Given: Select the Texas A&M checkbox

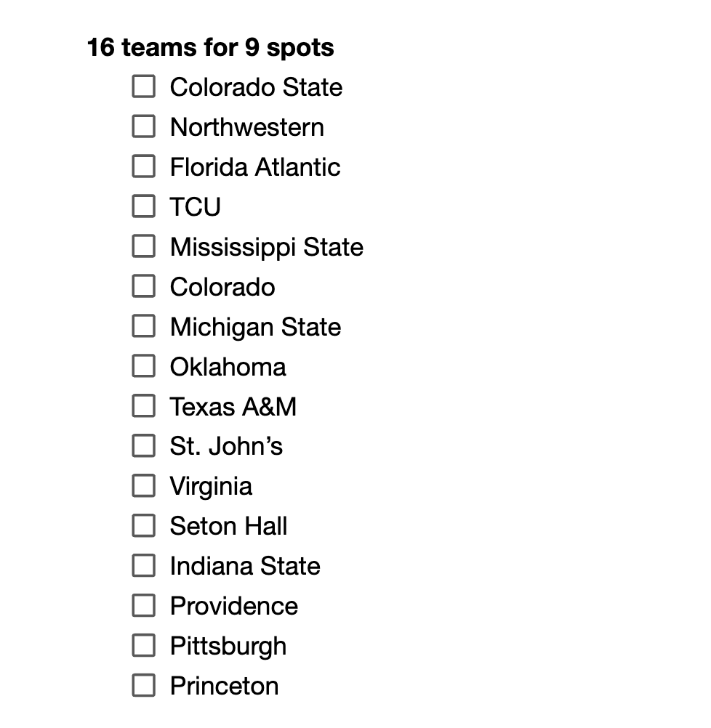Looking at the screenshot, I should coord(144,407).
